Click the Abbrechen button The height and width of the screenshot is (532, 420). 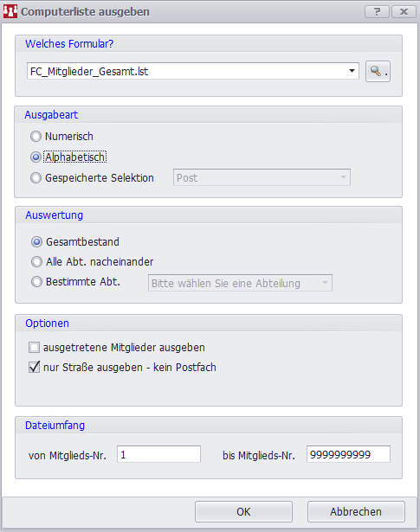pyautogui.click(x=356, y=511)
